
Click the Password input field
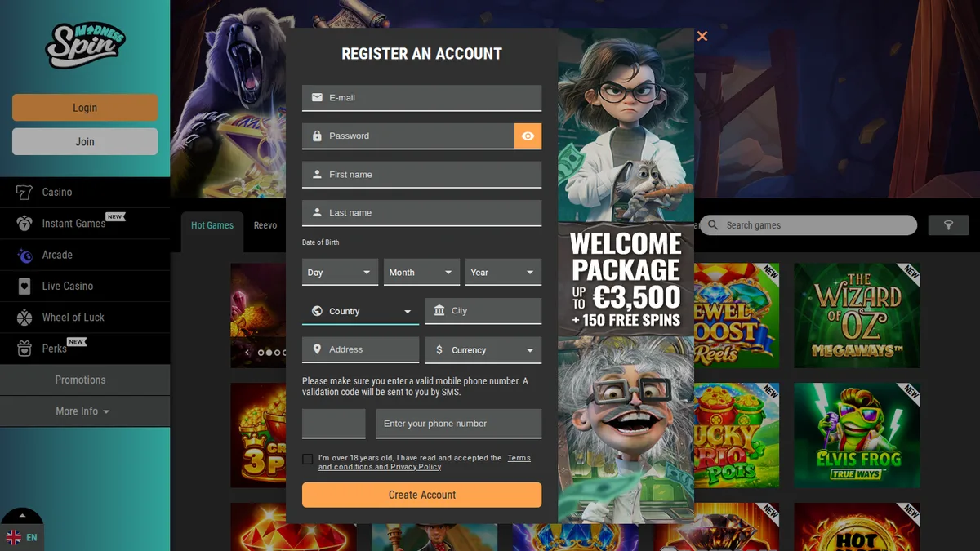[x=408, y=136]
